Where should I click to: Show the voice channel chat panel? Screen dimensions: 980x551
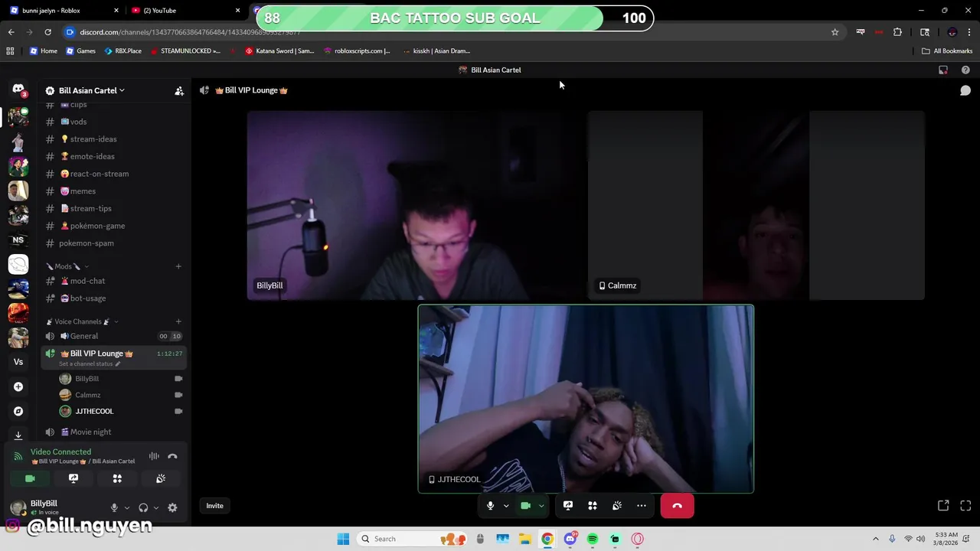pyautogui.click(x=965, y=90)
